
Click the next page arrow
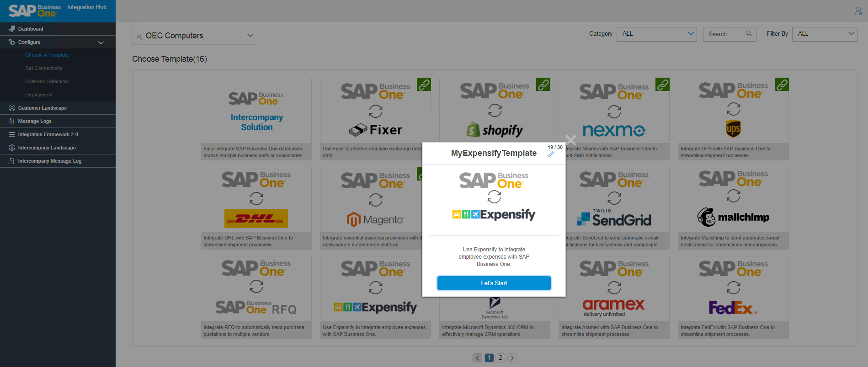point(512,358)
